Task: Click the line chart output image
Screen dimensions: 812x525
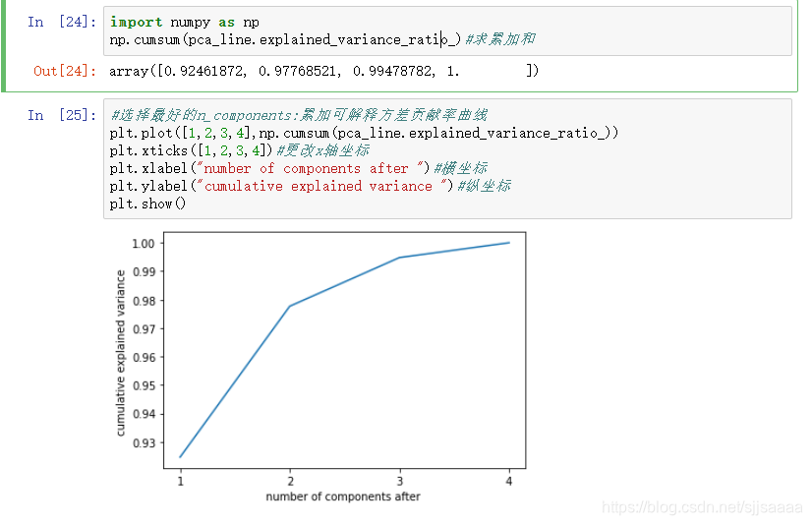Action: (x=320, y=367)
